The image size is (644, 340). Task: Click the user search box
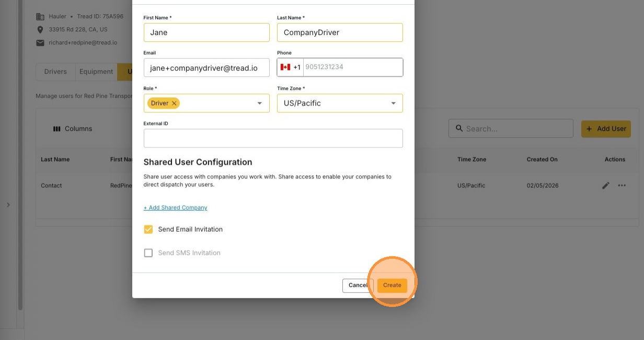(x=511, y=129)
